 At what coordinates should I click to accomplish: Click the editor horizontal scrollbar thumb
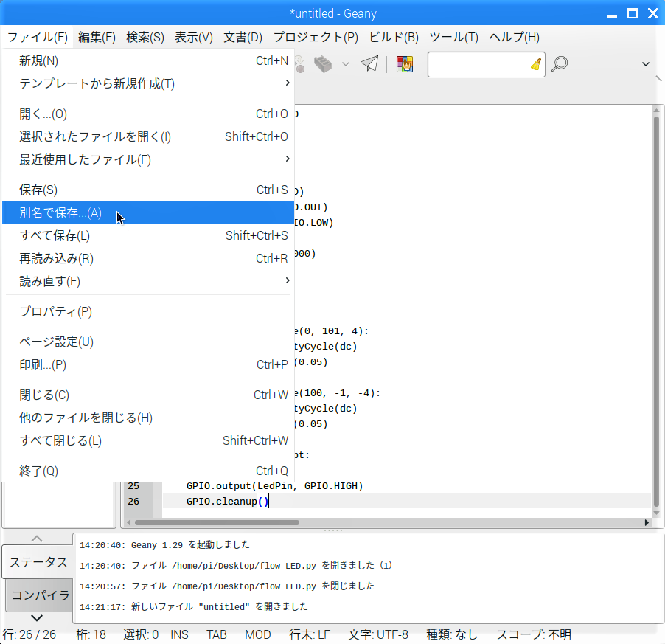pos(217,522)
